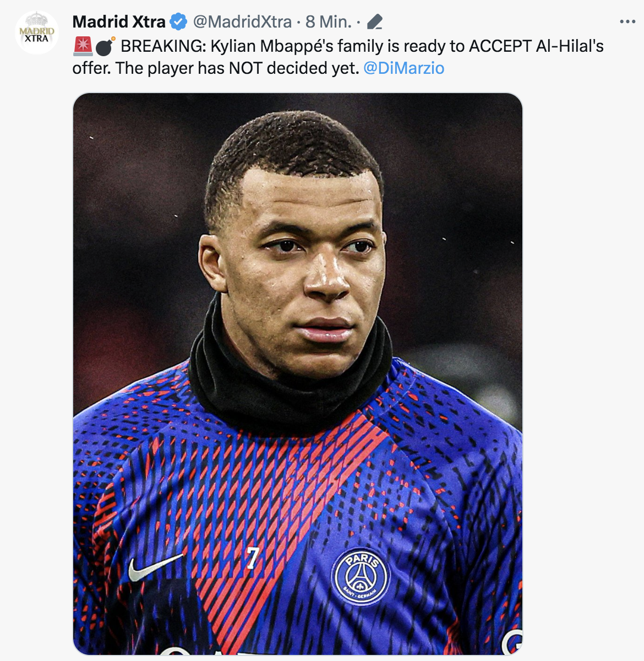
Task: Click the Paris Saint-Germain crest on jersey
Action: point(361,576)
